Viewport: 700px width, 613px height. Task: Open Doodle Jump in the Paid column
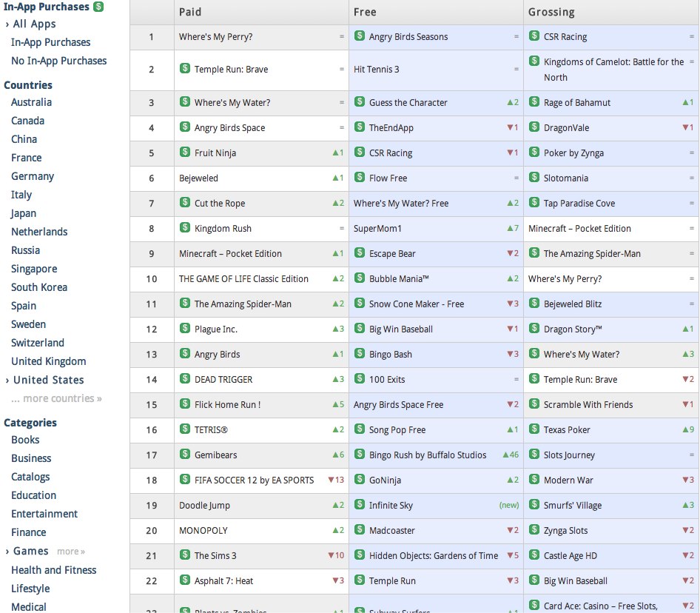pos(204,506)
